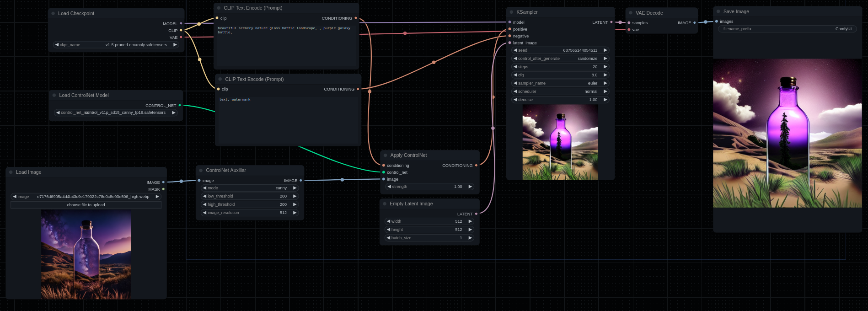The width and height of the screenshot is (868, 311).
Task: Increase denoise value with right arrow
Action: pos(605,100)
